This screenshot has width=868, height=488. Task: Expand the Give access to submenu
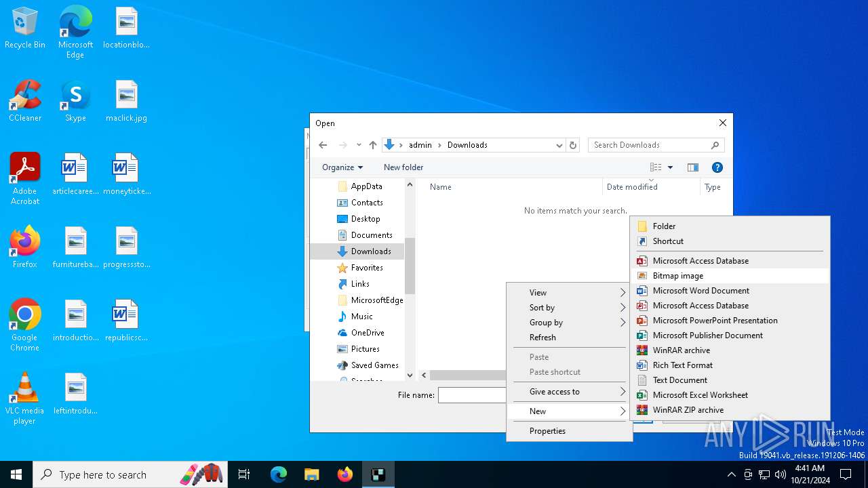[569, 392]
